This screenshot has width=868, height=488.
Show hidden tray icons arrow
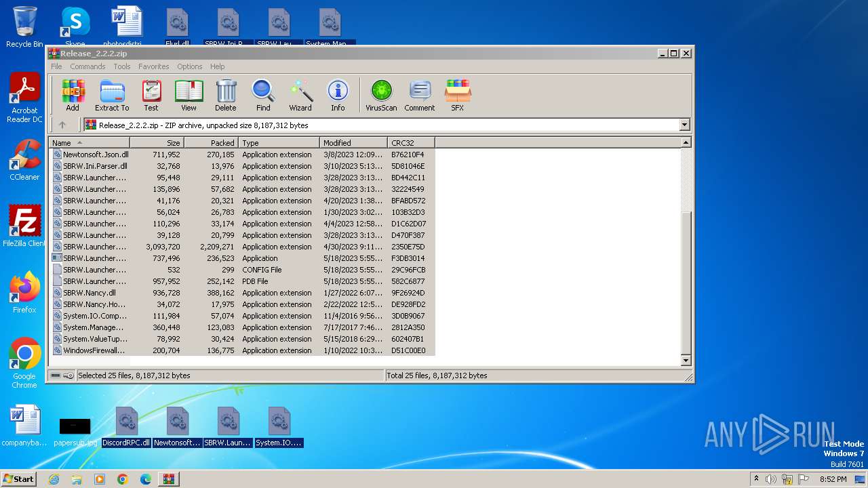tap(756, 479)
